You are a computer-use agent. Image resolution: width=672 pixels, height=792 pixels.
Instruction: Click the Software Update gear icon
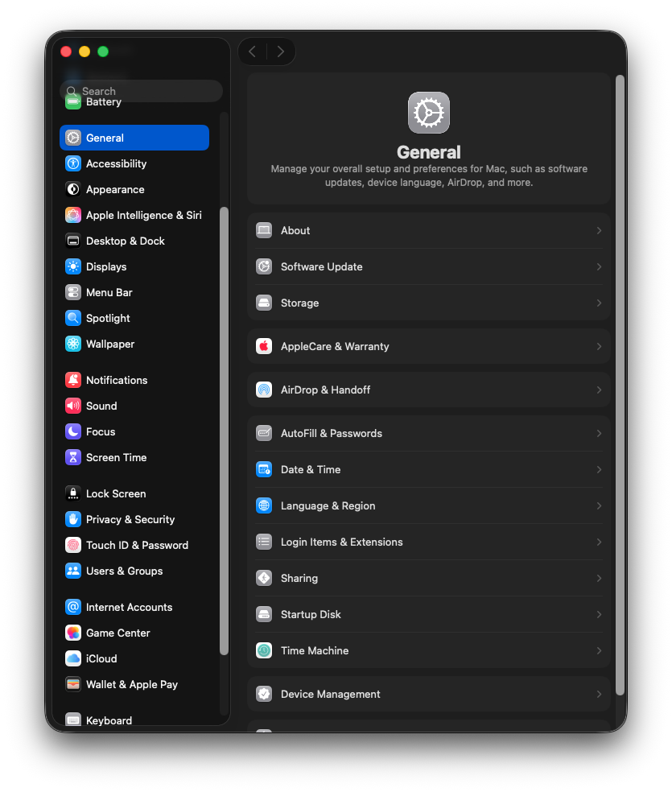[x=264, y=266]
